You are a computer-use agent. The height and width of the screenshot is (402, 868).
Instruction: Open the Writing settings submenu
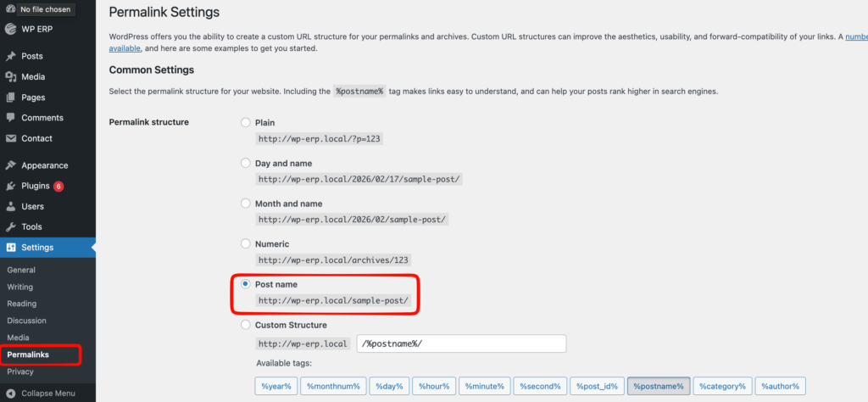point(19,287)
